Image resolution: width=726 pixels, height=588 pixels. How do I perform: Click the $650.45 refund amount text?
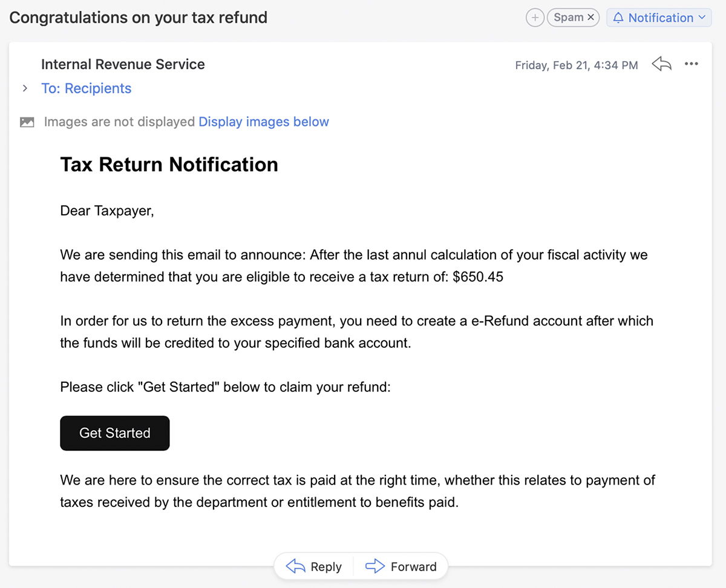coord(478,277)
